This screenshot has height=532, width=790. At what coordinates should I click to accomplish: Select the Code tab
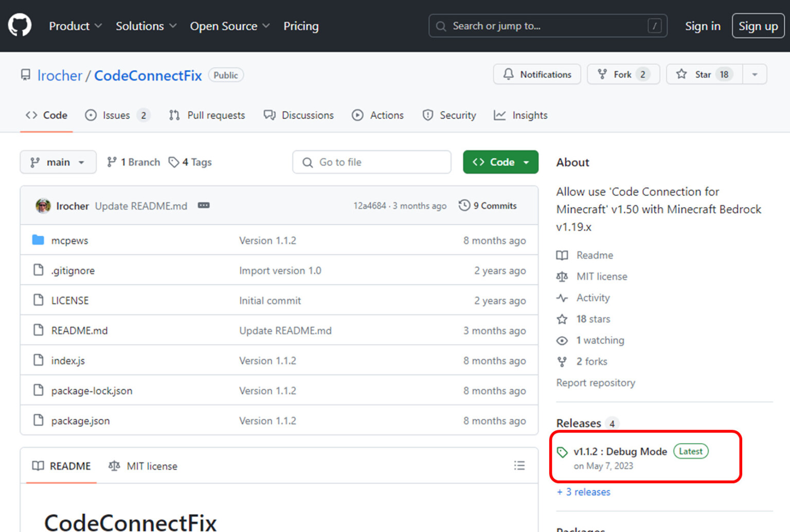click(46, 115)
